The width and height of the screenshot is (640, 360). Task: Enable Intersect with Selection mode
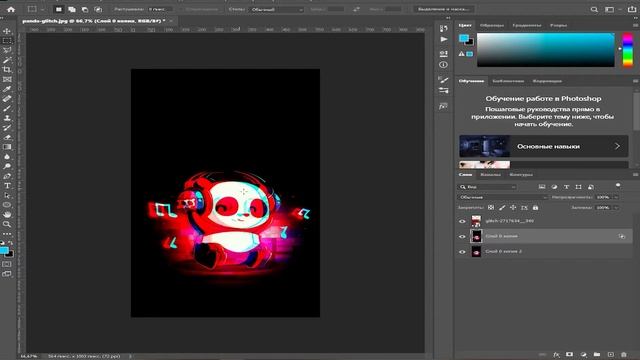[x=98, y=9]
